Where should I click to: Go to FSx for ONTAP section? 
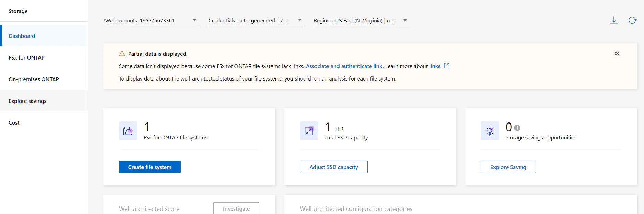pos(44,57)
